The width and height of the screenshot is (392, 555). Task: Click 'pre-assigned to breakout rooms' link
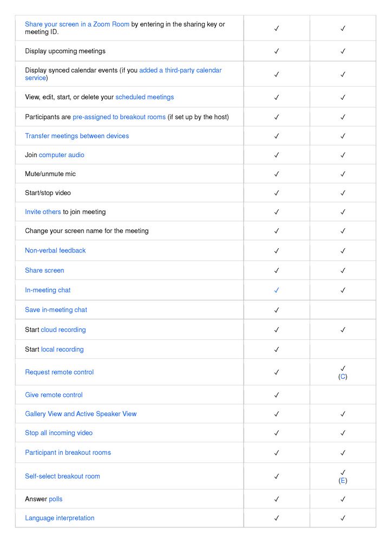[119, 117]
